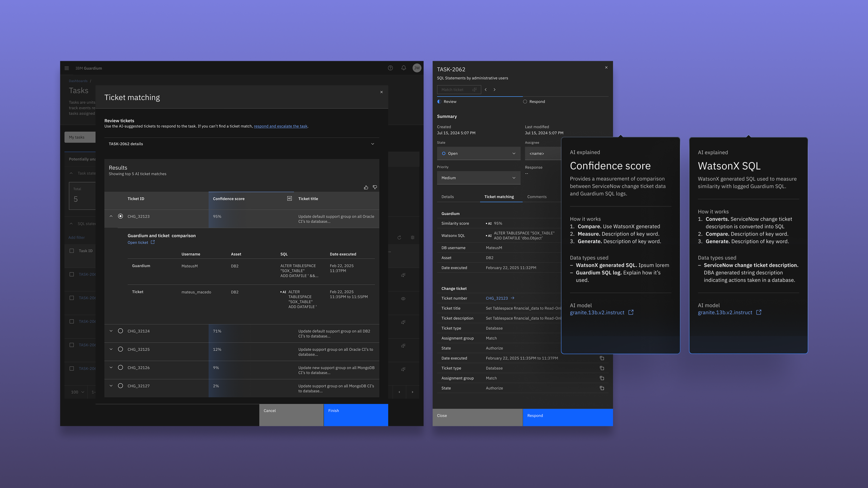868x488 pixels.
Task: Open the notifications bell
Action: [403, 68]
